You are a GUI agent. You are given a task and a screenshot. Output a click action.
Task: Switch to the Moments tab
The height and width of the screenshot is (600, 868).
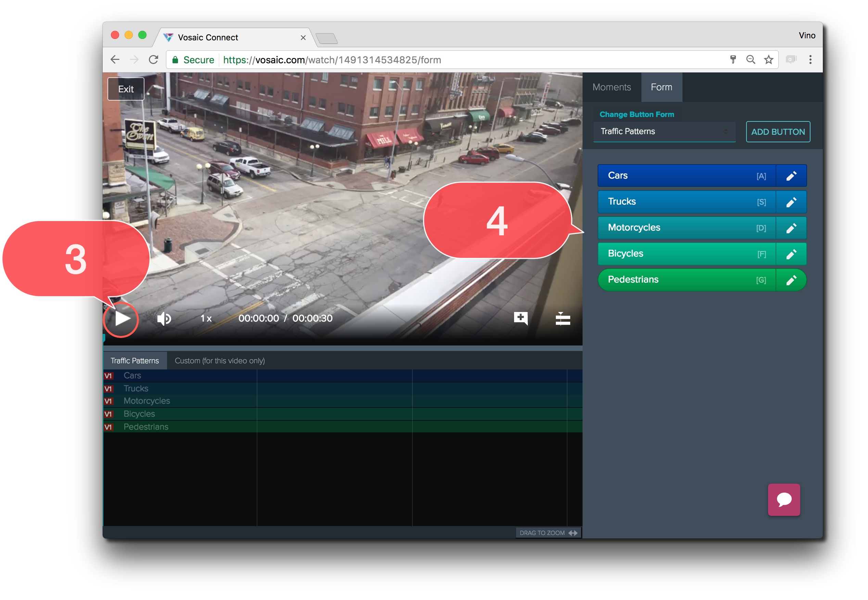(x=612, y=87)
